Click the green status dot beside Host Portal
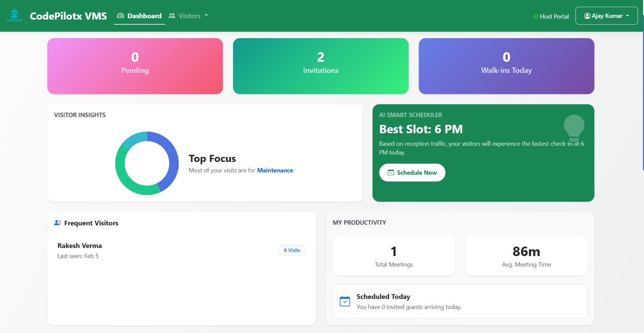Viewport: 644px width, 333px height. pos(536,16)
